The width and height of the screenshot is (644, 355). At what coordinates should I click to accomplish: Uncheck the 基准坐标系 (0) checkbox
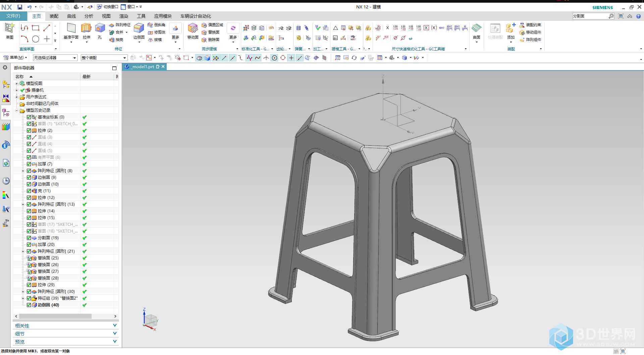coord(29,117)
